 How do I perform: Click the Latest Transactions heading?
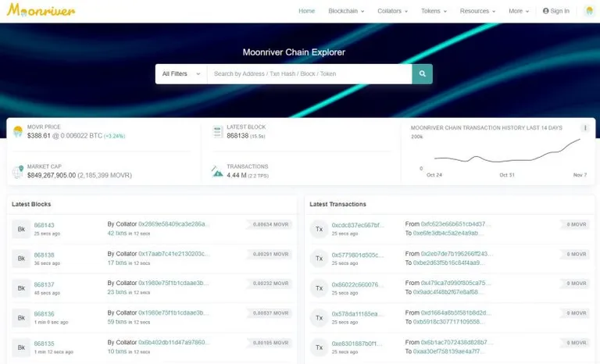pos(337,205)
